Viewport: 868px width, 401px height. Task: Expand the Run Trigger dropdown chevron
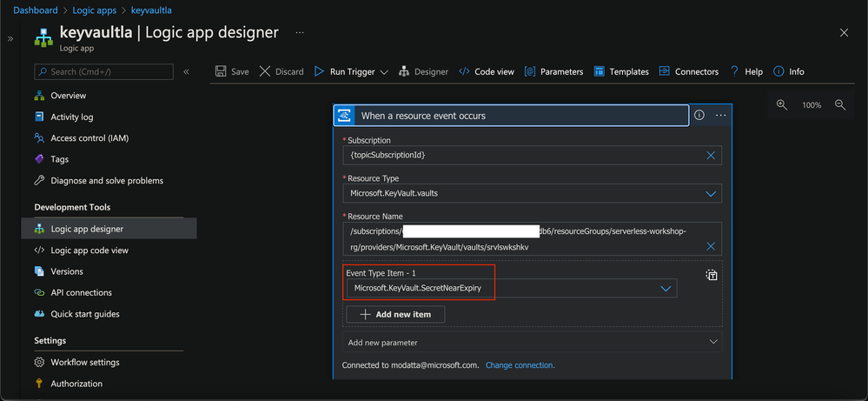pos(384,72)
